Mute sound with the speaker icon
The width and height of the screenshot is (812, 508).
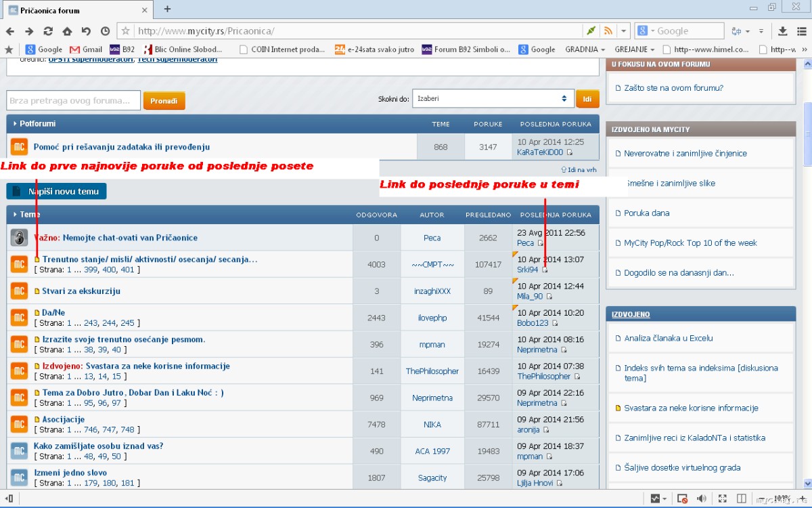[x=702, y=499]
